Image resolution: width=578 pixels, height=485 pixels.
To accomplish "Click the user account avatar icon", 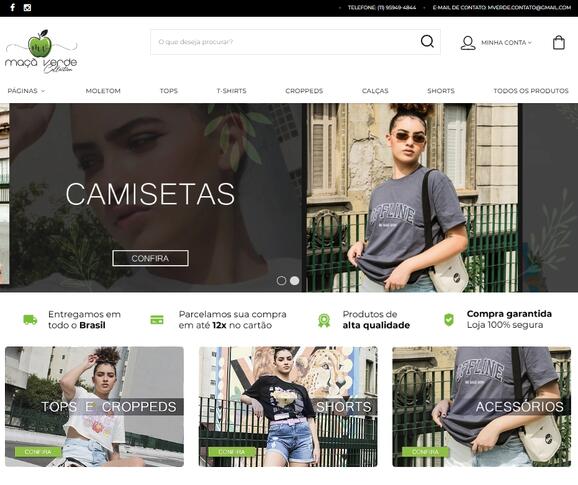I will pos(468,43).
